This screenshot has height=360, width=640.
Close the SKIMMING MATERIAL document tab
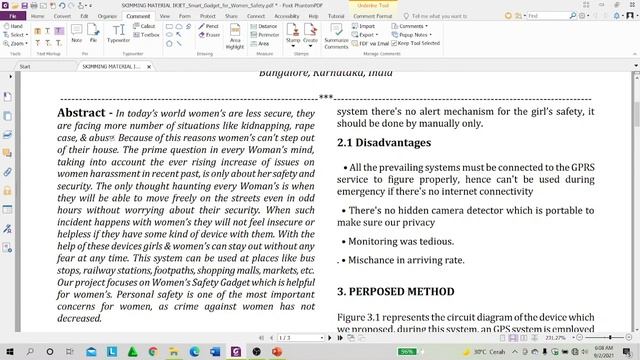149,67
